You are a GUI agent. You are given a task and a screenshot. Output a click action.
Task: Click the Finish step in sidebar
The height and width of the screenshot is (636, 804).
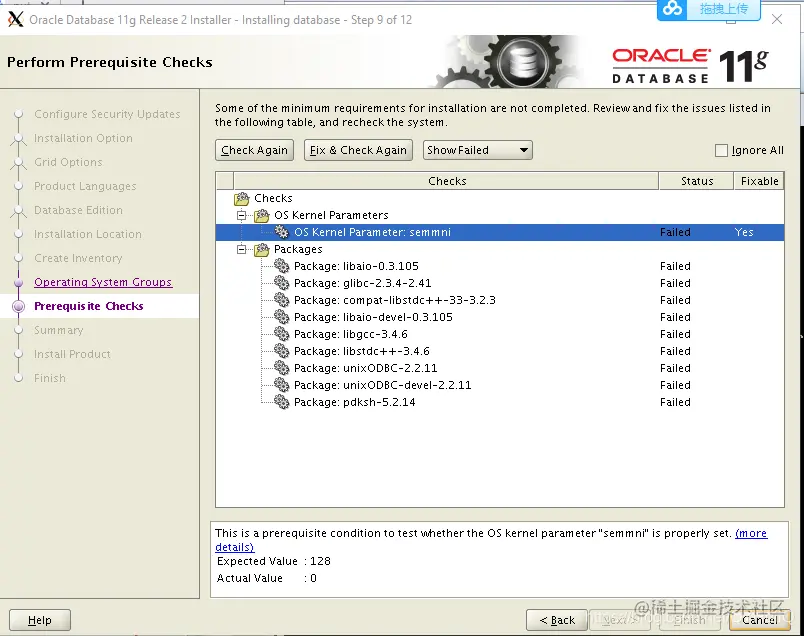pyautogui.click(x=50, y=379)
